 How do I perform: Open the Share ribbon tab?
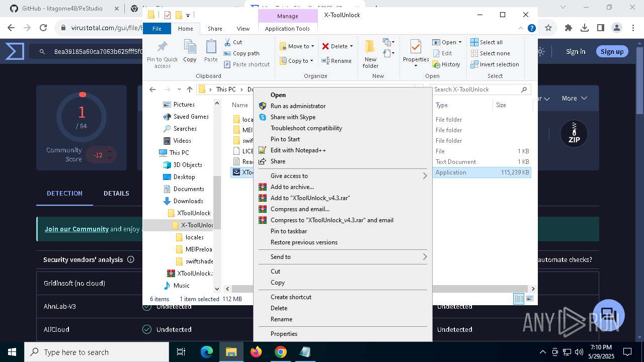click(x=215, y=29)
